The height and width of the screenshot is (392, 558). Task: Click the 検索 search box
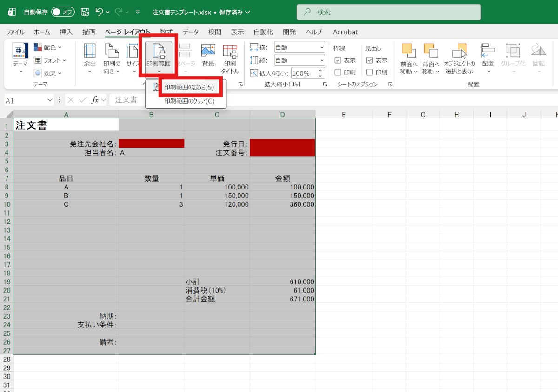tap(389, 12)
